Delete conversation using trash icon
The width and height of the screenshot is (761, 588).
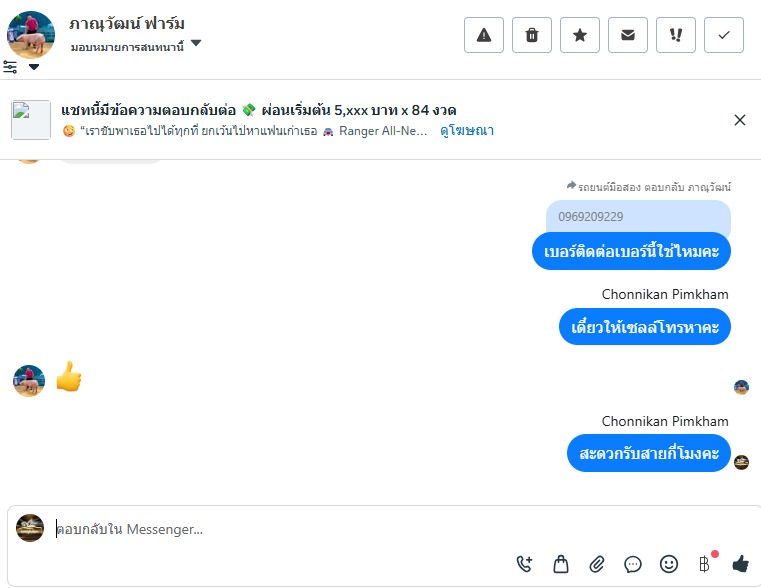(532, 35)
